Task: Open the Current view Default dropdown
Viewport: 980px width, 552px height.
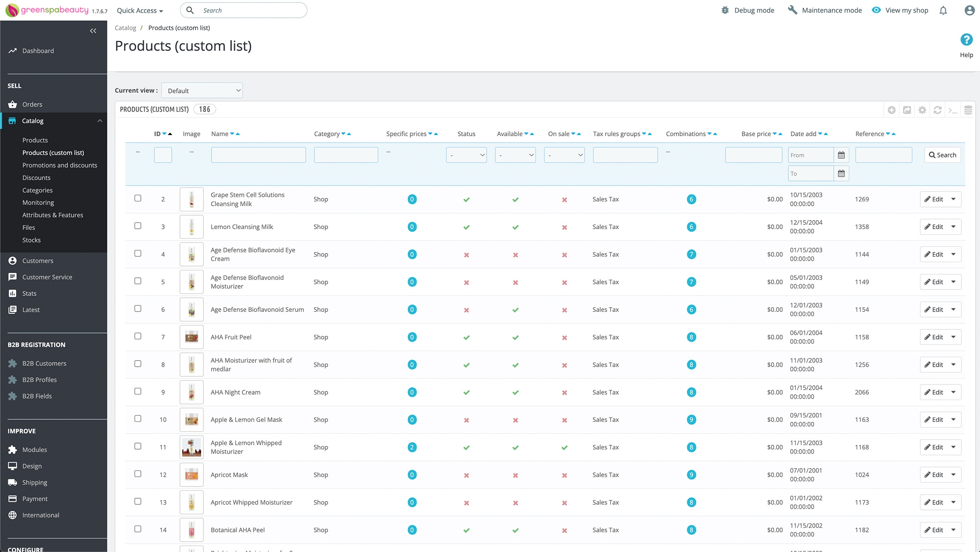Action: coord(202,91)
